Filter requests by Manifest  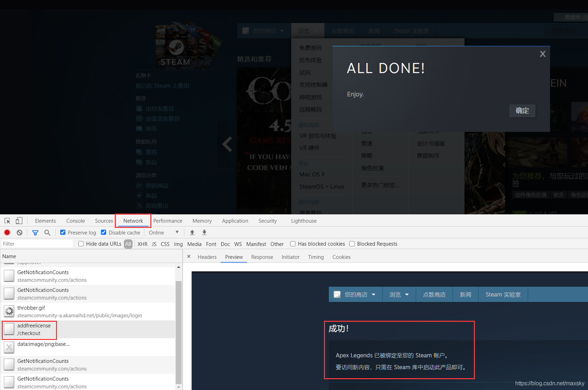point(256,244)
